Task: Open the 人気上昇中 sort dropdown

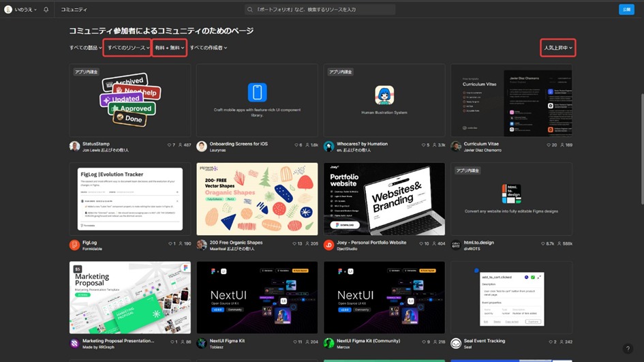Action: click(x=557, y=48)
